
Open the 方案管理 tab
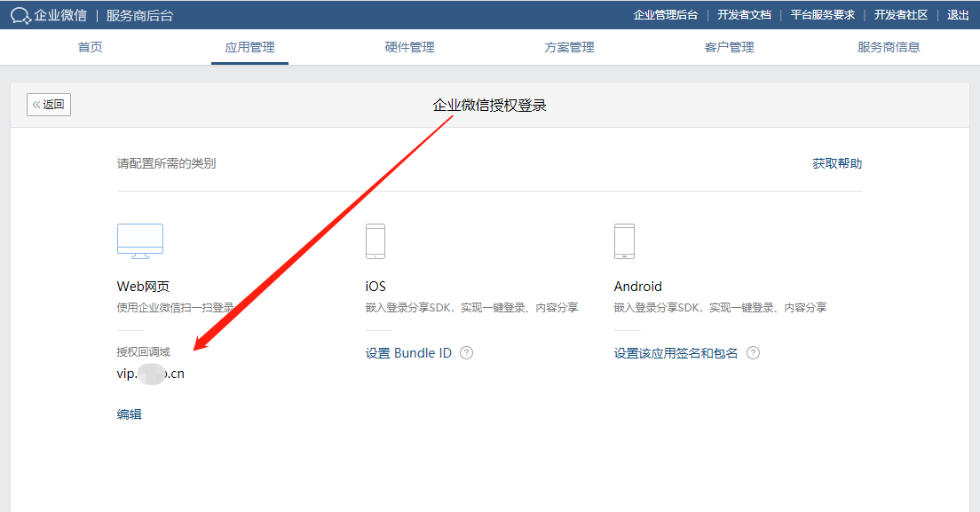point(569,47)
